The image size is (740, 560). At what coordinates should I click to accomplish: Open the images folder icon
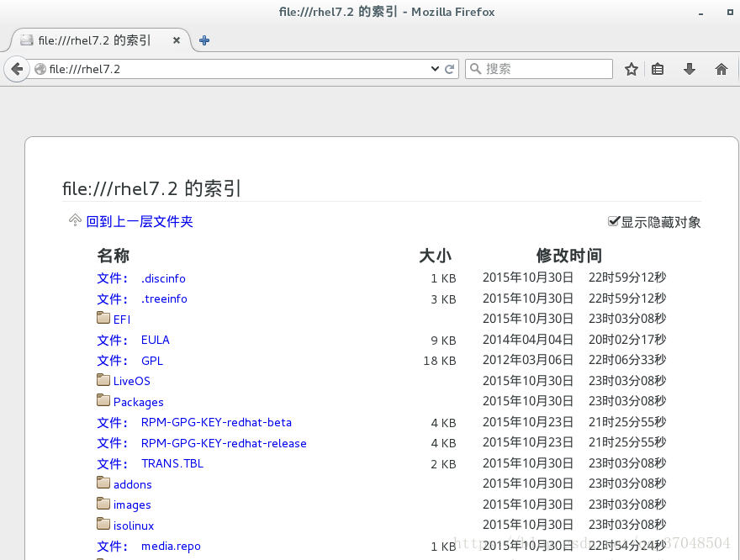tap(103, 504)
